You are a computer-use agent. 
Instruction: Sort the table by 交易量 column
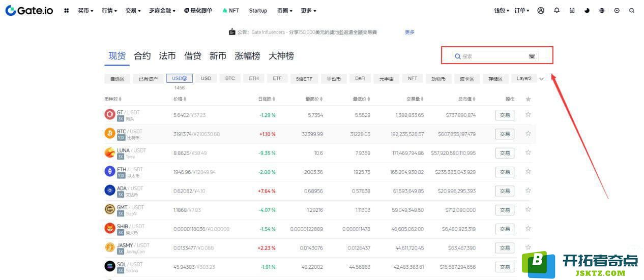pos(415,99)
